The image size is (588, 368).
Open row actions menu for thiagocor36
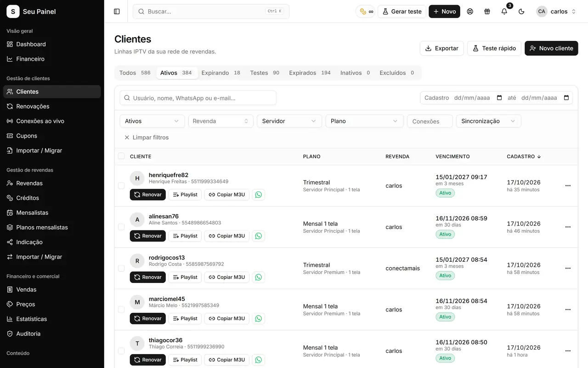click(568, 351)
